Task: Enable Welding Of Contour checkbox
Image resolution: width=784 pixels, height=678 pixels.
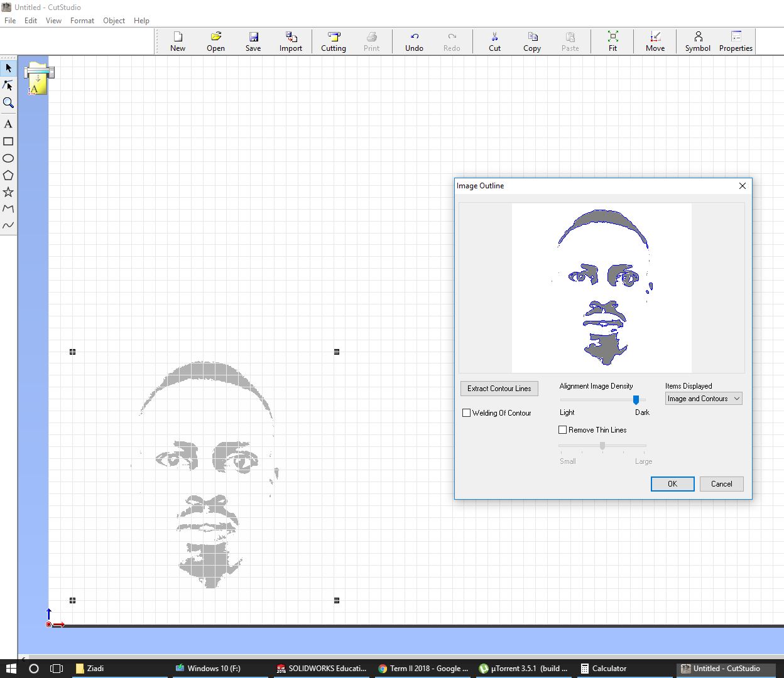Action: 466,413
